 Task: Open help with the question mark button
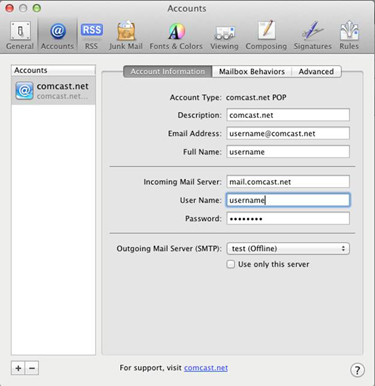tap(357, 370)
